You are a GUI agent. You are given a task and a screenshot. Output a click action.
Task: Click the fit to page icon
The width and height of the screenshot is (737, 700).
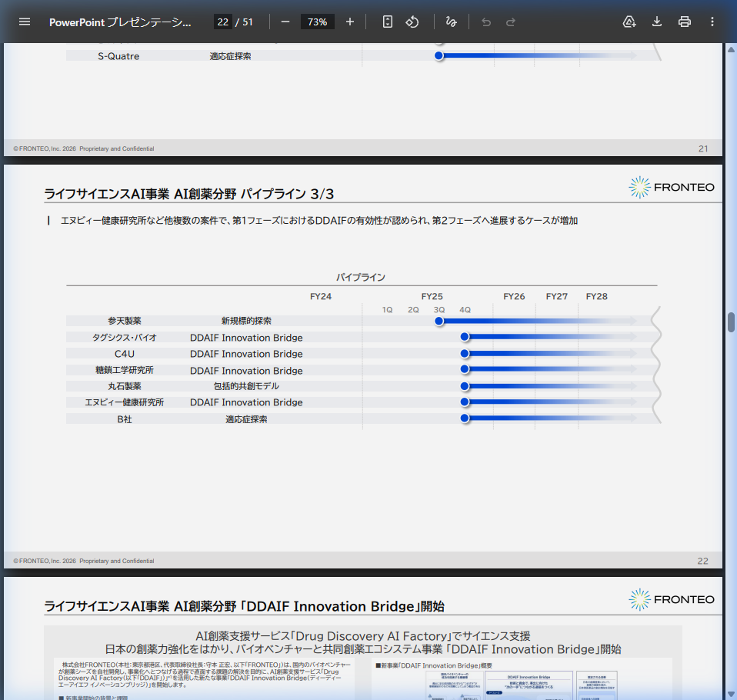[388, 22]
